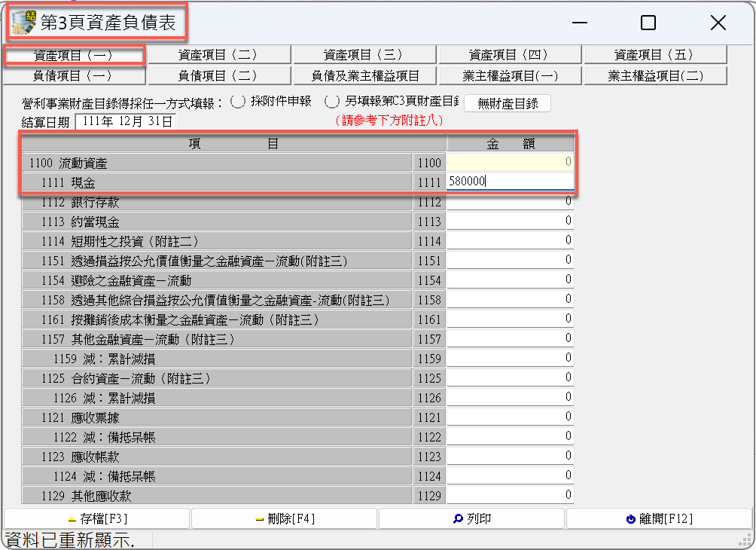Screen dimensions: 756x550
Task: Open the 資產項目（四） tab
Action: point(510,55)
